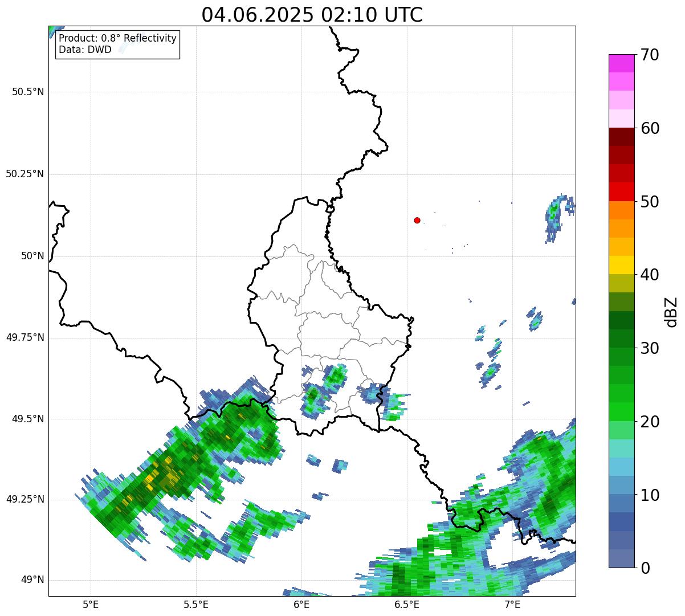Click the longitude label 5°E
The height and width of the screenshot is (616, 685).
tap(91, 604)
